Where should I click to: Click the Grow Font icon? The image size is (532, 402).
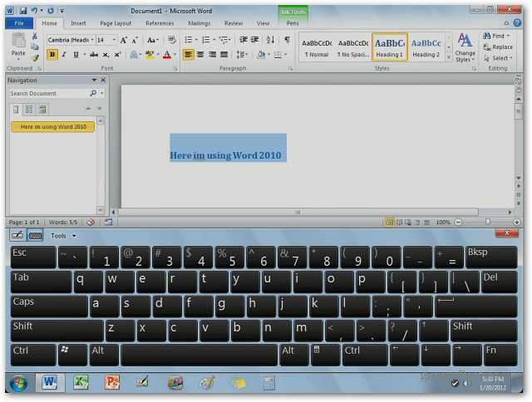pyautogui.click(x=124, y=40)
